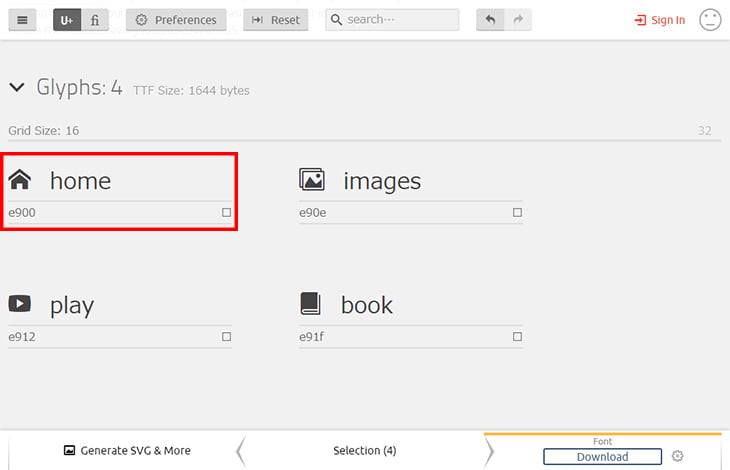This screenshot has height=470, width=730.
Task: Click the Reset button
Action: pyautogui.click(x=275, y=20)
